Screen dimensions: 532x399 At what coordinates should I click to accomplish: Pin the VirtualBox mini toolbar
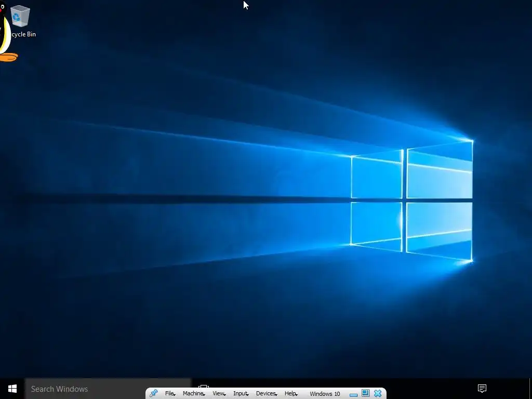153,393
